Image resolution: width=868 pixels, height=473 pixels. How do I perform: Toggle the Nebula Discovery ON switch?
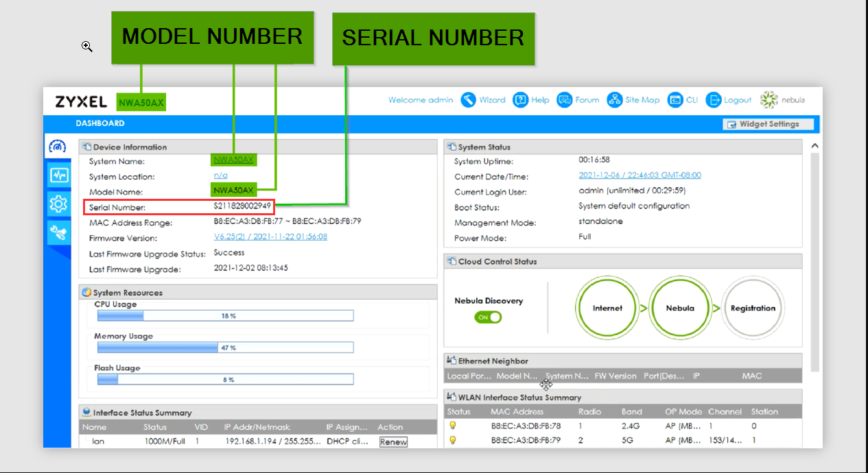[488, 317]
